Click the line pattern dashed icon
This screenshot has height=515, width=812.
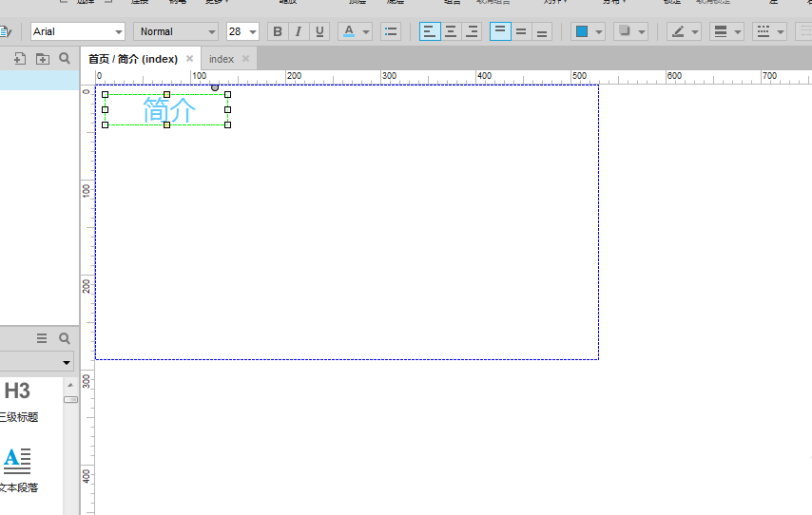click(x=764, y=31)
